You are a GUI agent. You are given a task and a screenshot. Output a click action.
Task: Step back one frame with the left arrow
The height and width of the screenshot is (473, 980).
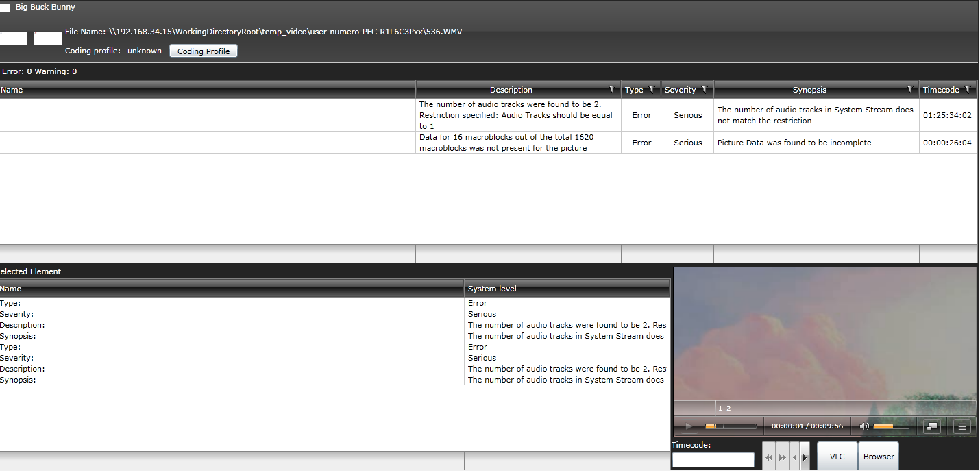(794, 457)
